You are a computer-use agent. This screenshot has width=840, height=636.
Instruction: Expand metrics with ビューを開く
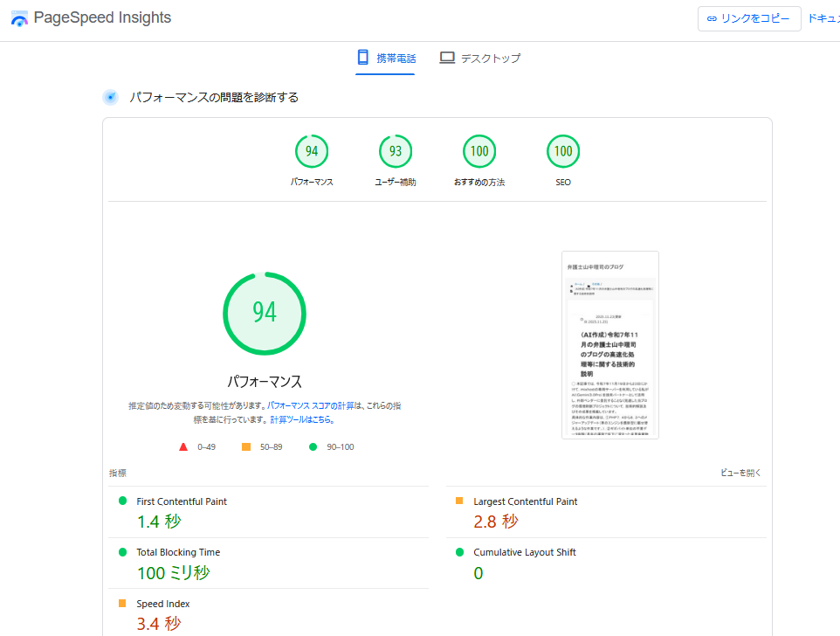tap(740, 473)
